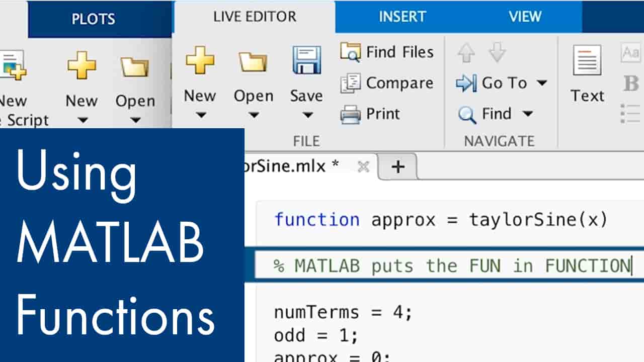Open the VIEW tab

coord(525,17)
